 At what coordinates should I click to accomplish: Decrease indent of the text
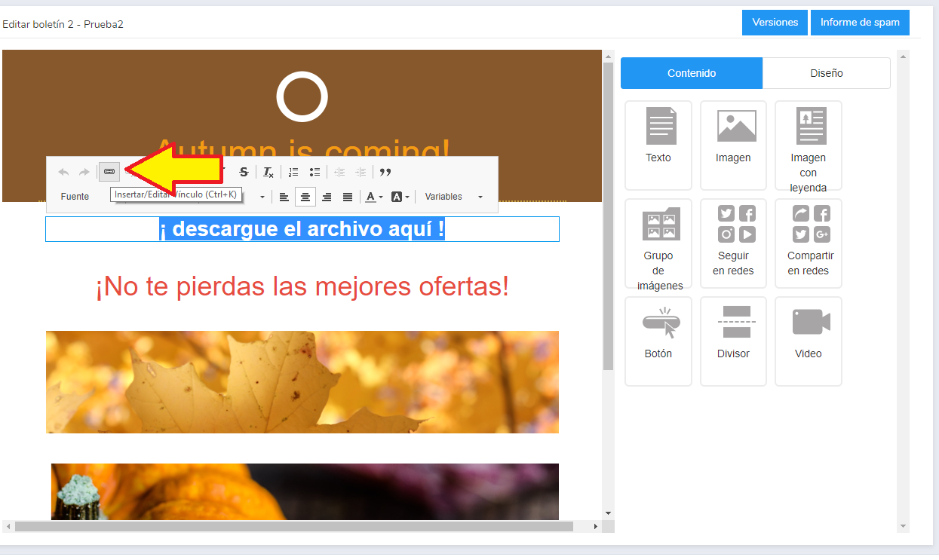click(339, 172)
